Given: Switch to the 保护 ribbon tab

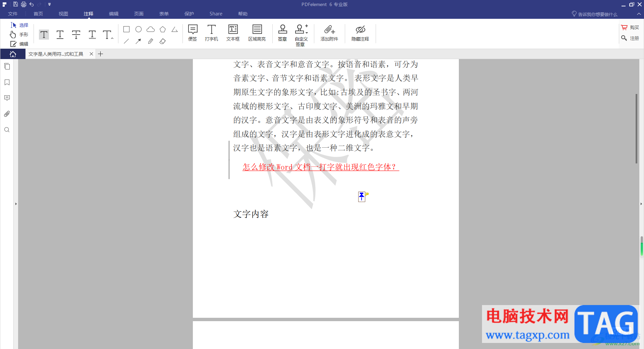Looking at the screenshot, I should pyautogui.click(x=189, y=14).
